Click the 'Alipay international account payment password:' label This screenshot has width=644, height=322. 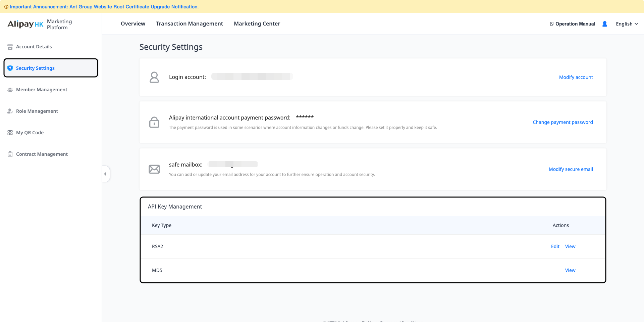click(x=230, y=118)
